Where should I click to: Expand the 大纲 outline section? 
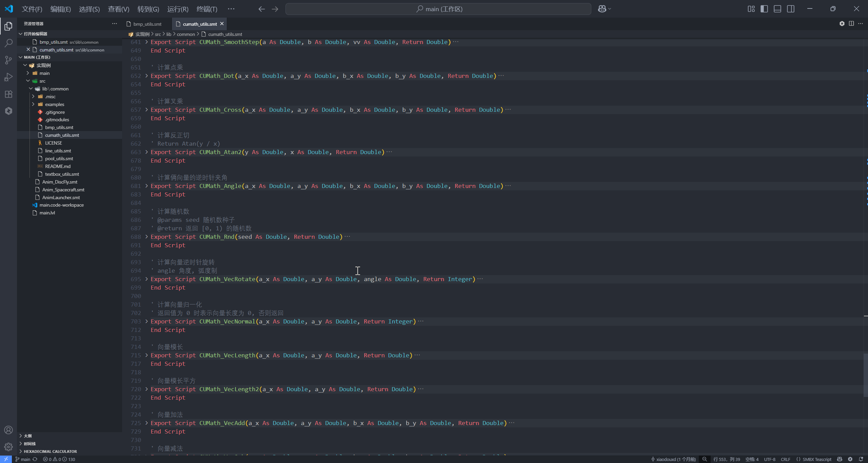70,436
